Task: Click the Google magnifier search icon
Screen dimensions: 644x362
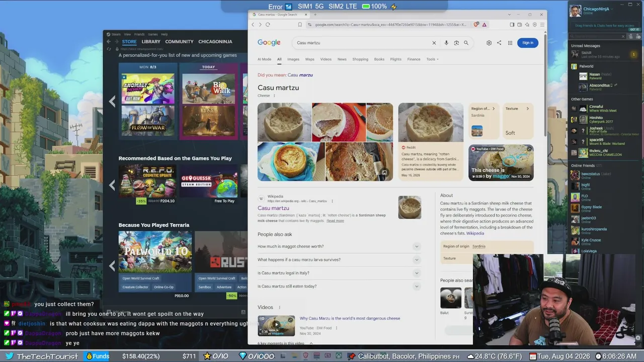Action: tap(466, 43)
